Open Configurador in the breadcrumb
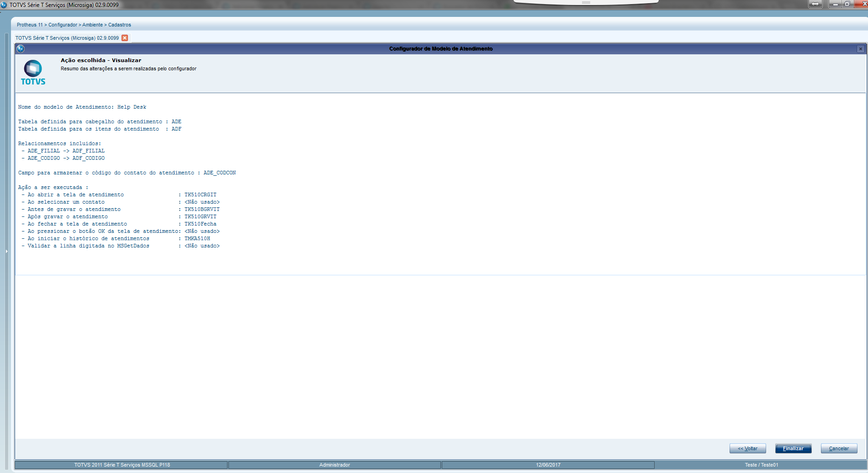This screenshot has width=868, height=473. 63,25
